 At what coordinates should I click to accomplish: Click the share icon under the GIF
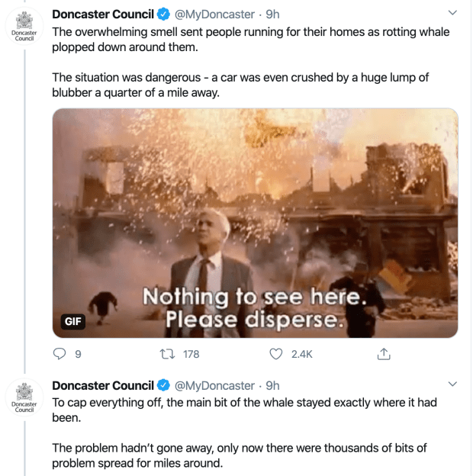click(385, 354)
